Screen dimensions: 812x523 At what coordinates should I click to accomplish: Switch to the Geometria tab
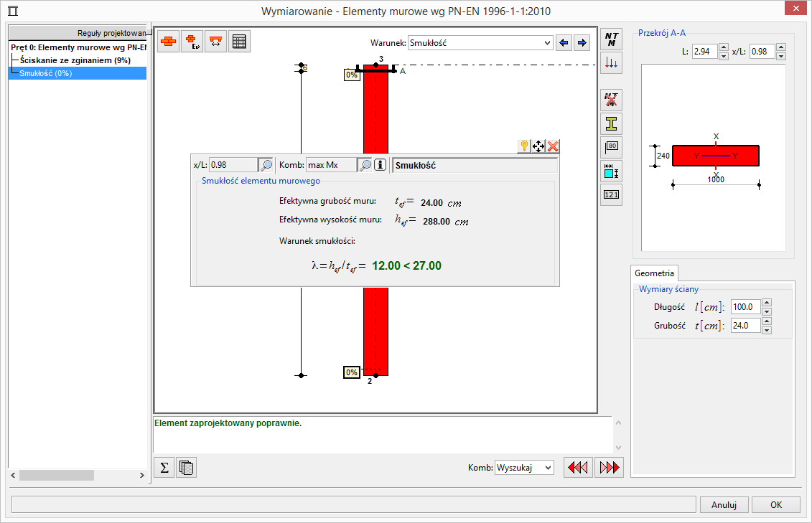pyautogui.click(x=654, y=273)
